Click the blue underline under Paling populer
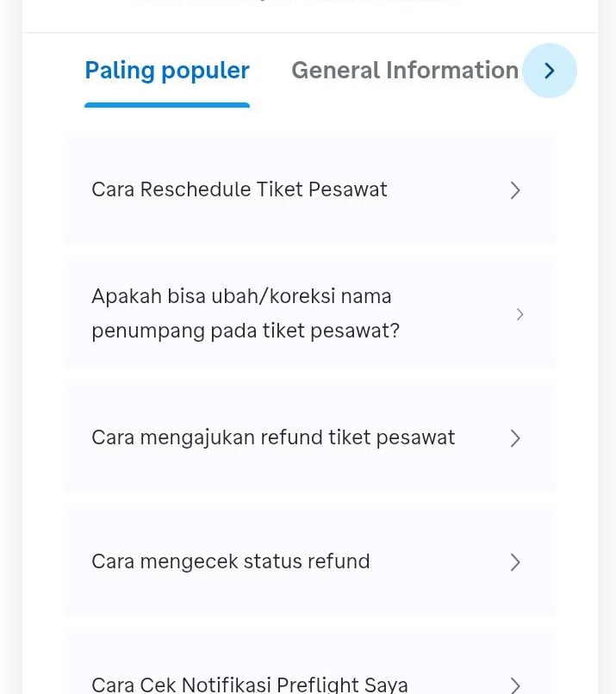Screen dimensions: 616x694 pyautogui.click(x=167, y=105)
